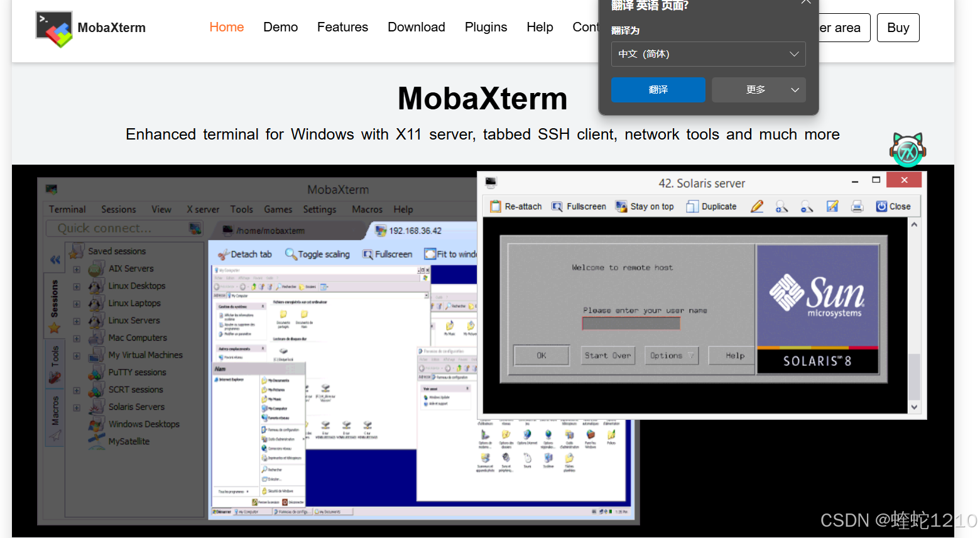Click the print icon in Solaris toolbar
Viewport: 980px width, 538px height.
(x=857, y=206)
